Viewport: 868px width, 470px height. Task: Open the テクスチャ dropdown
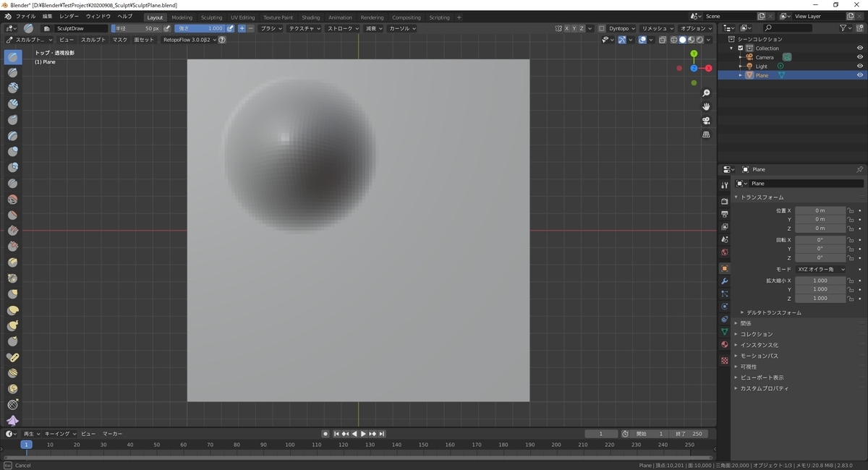(305, 28)
